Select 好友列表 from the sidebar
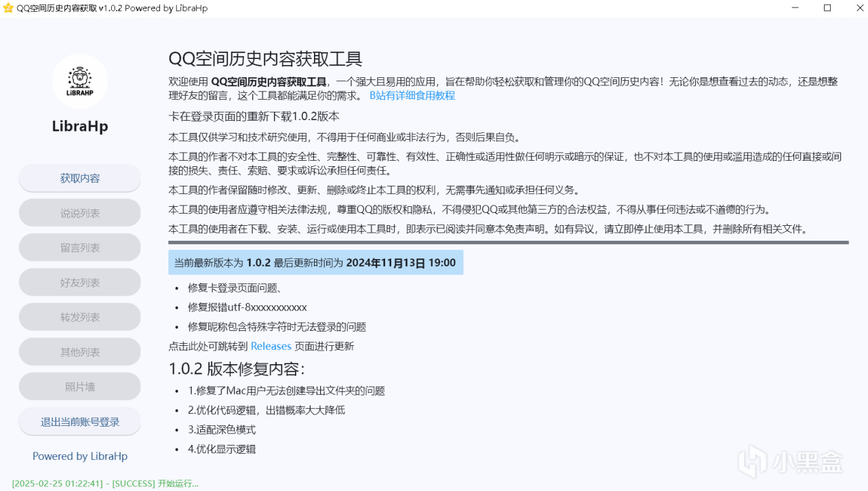Viewport: 868px width, 491px height. pos(80,282)
